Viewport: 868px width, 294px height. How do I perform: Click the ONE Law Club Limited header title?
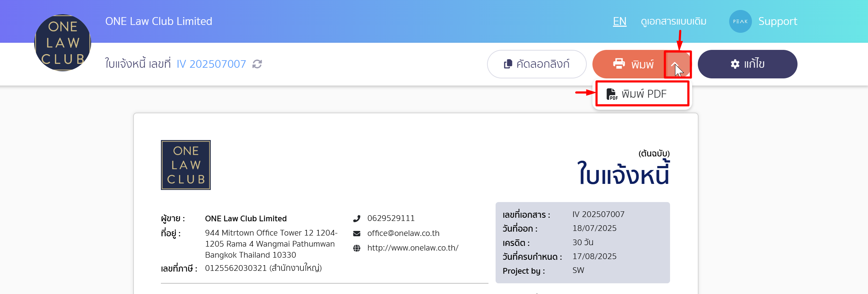[159, 21]
